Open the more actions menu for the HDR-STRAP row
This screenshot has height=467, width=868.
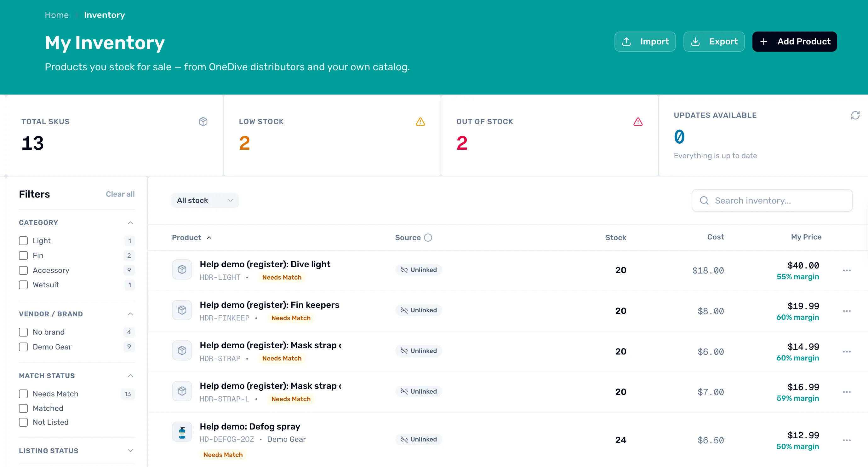[x=847, y=352]
